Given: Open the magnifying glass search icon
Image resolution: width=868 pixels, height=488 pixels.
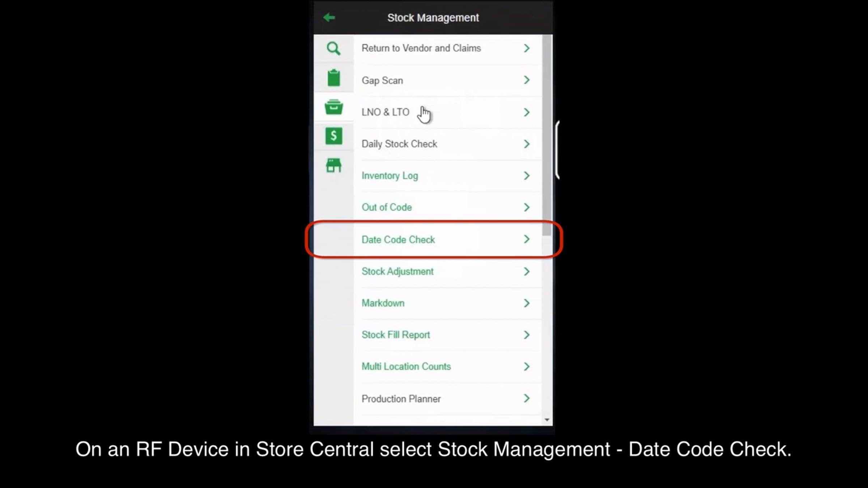Looking at the screenshot, I should (333, 48).
